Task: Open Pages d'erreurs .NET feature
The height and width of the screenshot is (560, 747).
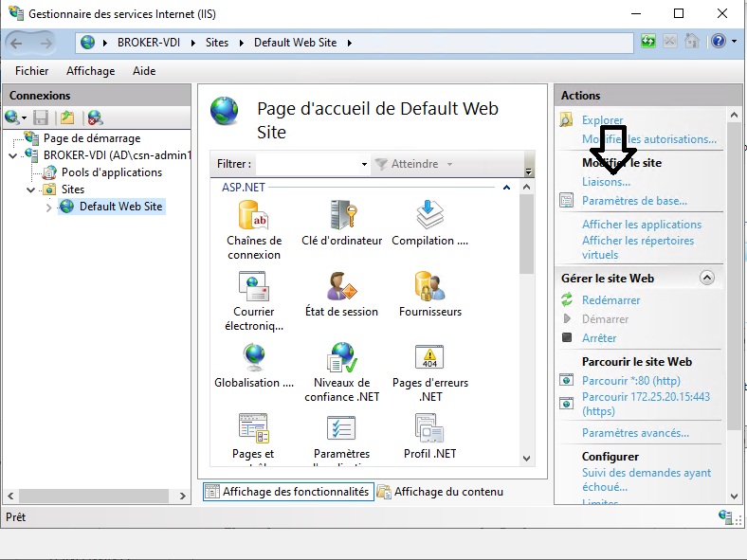Action: [x=429, y=372]
